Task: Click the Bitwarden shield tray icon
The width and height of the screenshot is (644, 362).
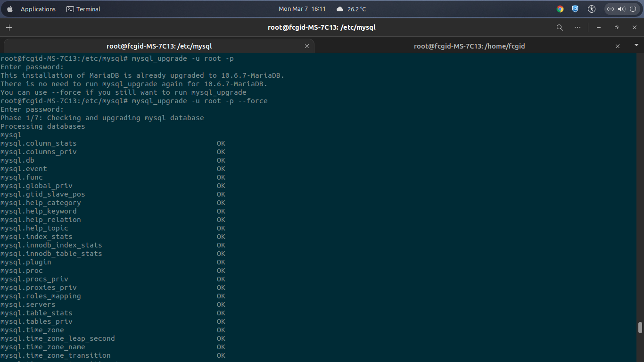Action: coord(575,9)
